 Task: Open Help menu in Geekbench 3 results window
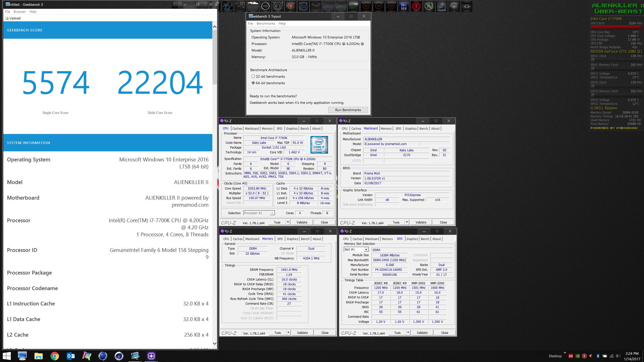point(33,12)
